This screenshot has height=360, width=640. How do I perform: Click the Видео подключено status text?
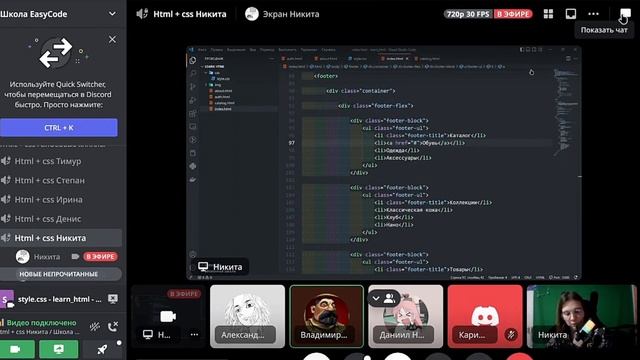tap(41, 322)
